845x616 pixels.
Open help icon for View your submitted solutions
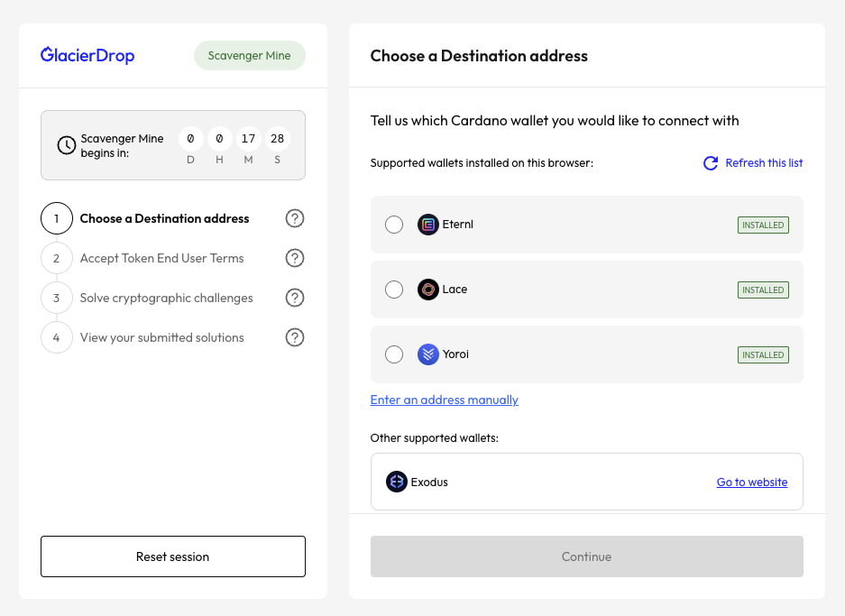[295, 337]
